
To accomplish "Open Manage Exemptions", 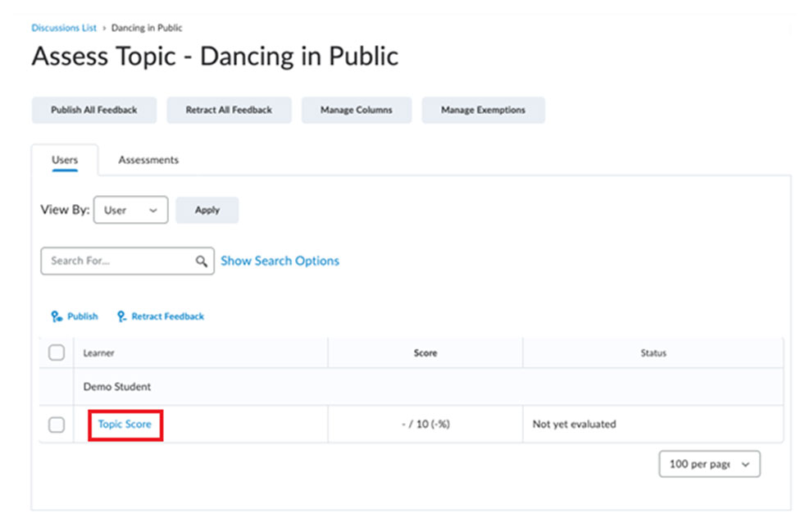I will (x=483, y=110).
